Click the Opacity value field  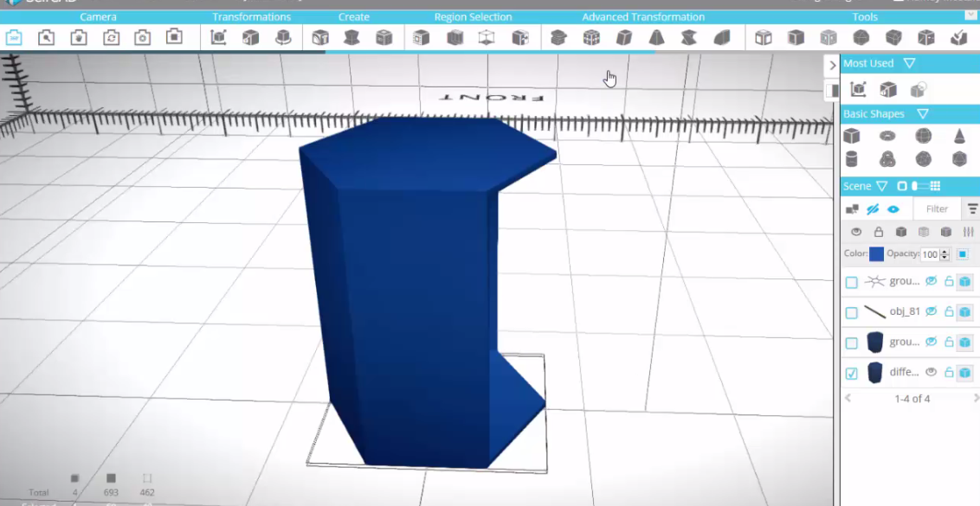pos(930,254)
